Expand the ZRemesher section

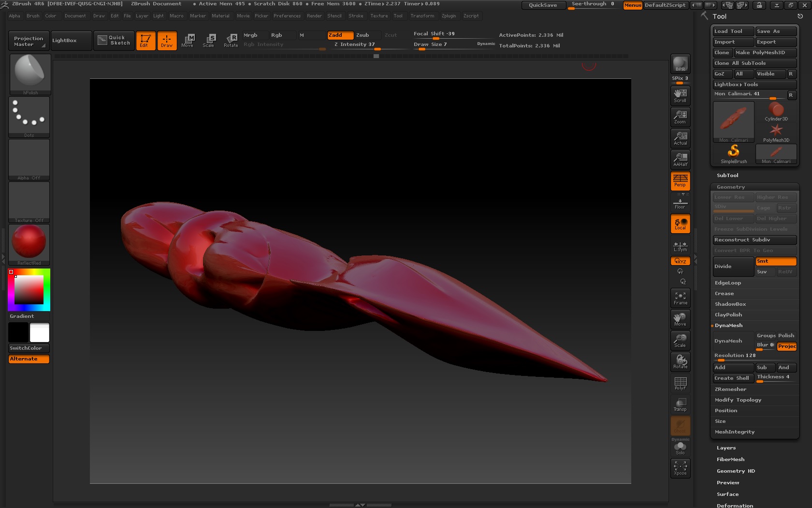pos(730,389)
